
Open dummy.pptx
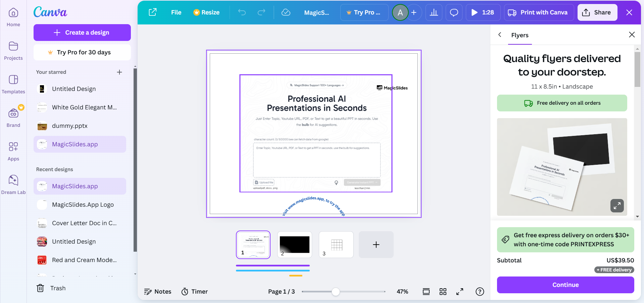point(80,126)
